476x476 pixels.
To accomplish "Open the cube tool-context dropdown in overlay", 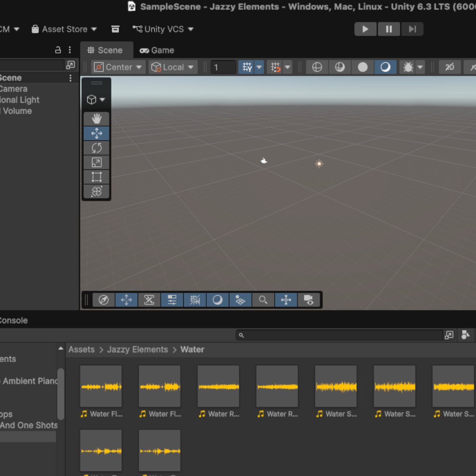I will pos(96,100).
